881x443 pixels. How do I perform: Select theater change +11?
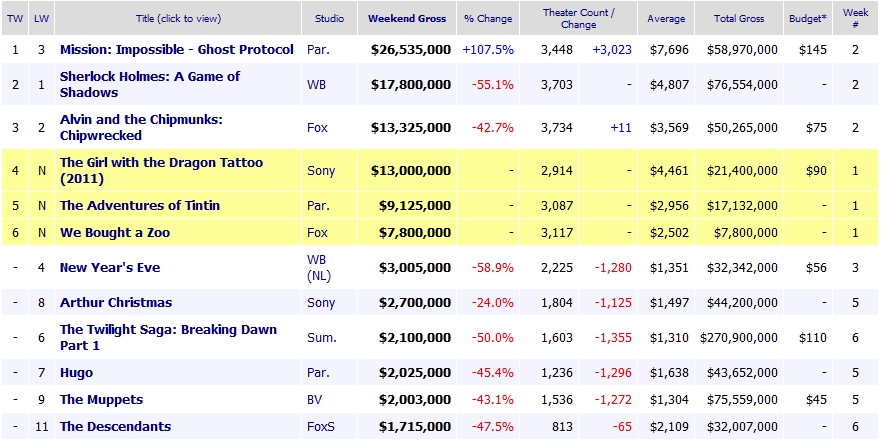[x=621, y=128]
